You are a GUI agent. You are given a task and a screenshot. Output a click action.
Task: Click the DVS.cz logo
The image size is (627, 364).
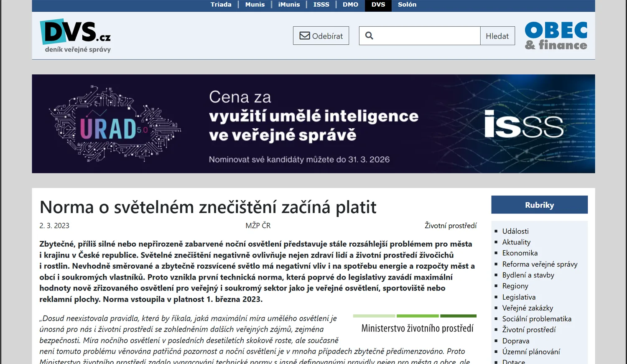click(76, 35)
